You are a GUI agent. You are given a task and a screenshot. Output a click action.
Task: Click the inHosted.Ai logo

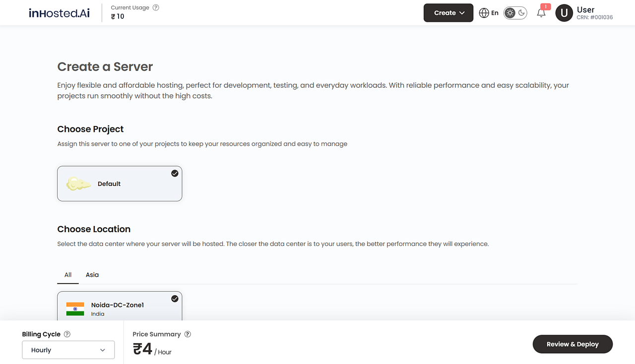click(x=59, y=13)
